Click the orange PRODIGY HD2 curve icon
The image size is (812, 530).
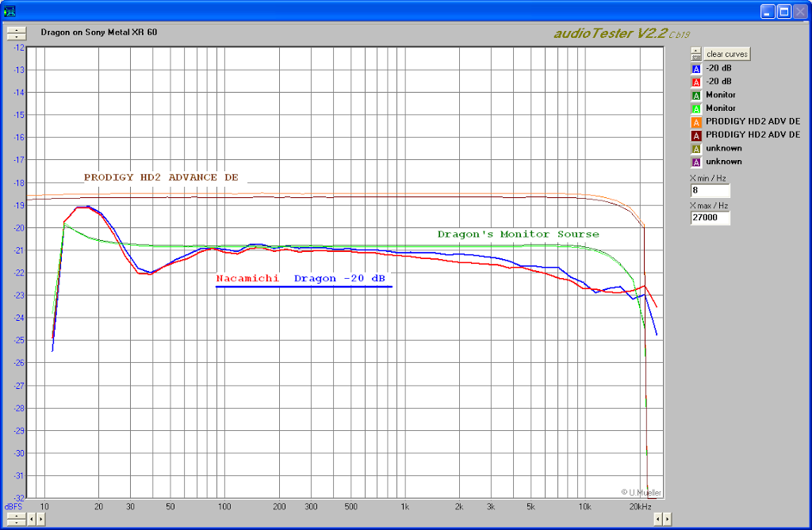tap(696, 123)
